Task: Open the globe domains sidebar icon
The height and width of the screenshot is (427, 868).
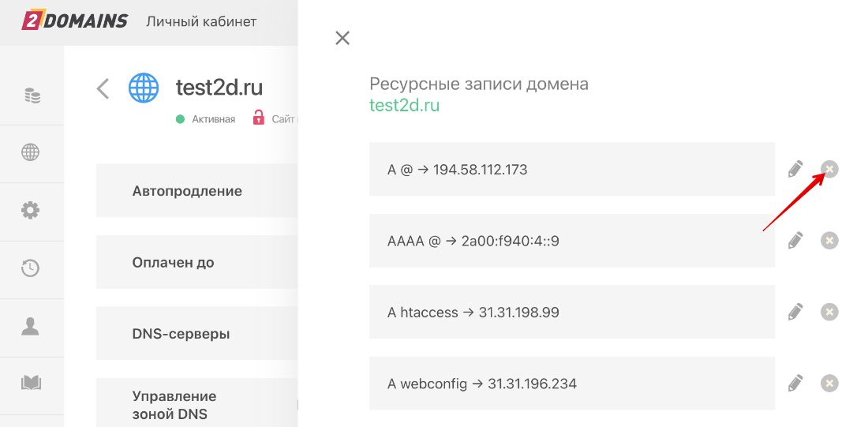Action: pyautogui.click(x=31, y=153)
